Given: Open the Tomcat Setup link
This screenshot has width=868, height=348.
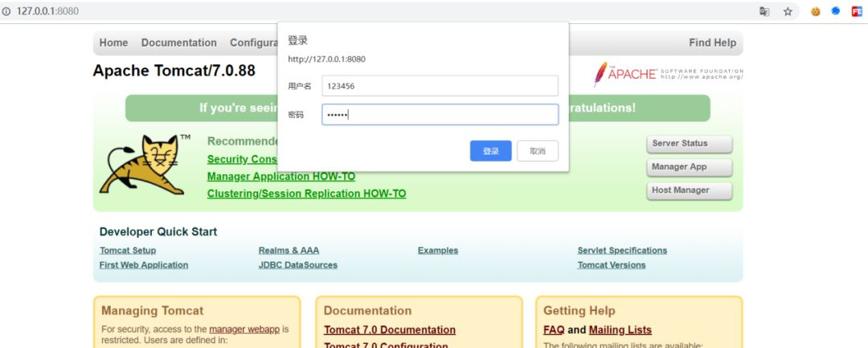Looking at the screenshot, I should tap(128, 251).
